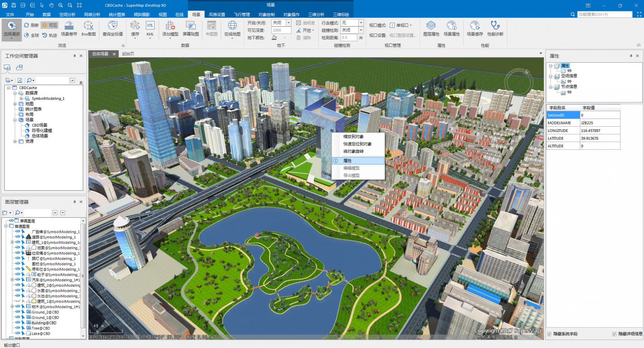Open the 场景卷帘 scene swipe tool
This screenshot has width=644, height=348.
click(69, 29)
